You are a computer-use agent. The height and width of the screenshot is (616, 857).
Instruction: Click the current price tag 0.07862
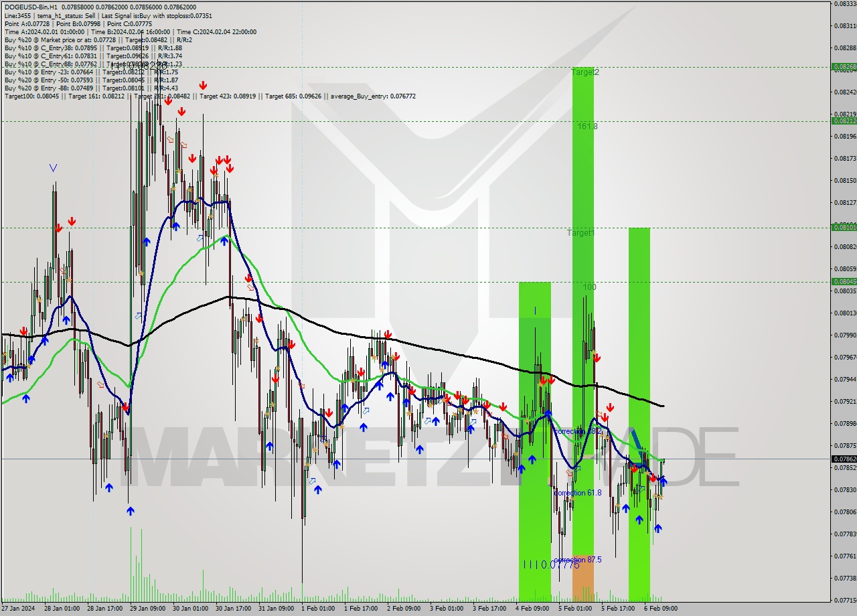844,459
